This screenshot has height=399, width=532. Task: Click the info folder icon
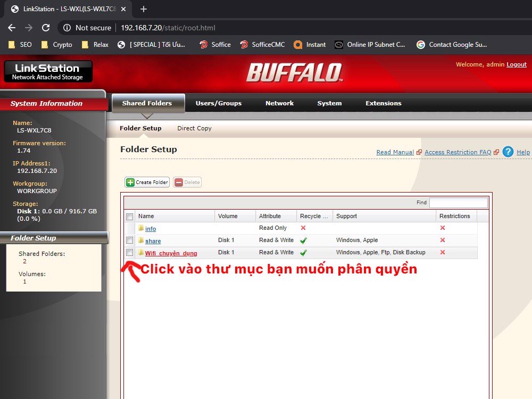141,228
